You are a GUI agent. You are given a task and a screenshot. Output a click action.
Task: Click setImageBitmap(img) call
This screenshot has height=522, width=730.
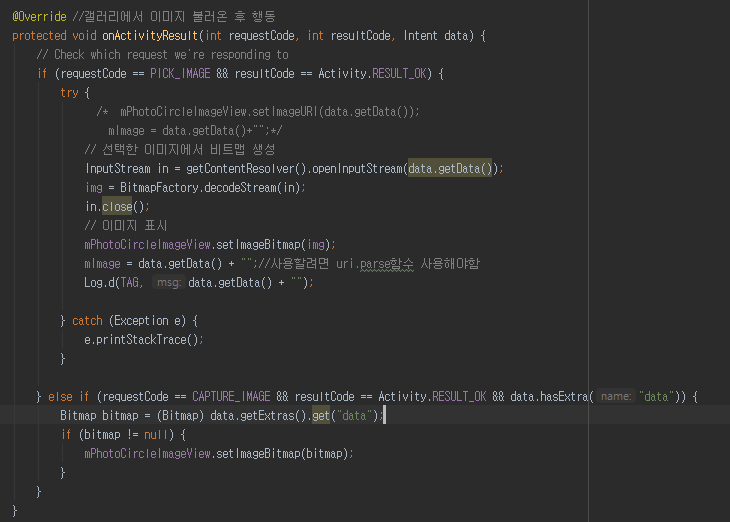(273, 244)
